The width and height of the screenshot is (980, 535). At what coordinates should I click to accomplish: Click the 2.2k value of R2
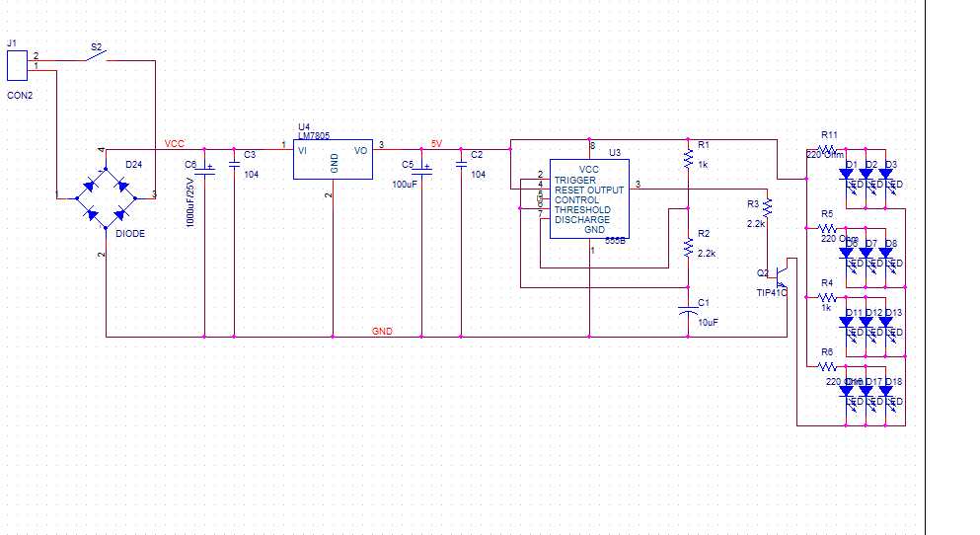[x=707, y=254]
